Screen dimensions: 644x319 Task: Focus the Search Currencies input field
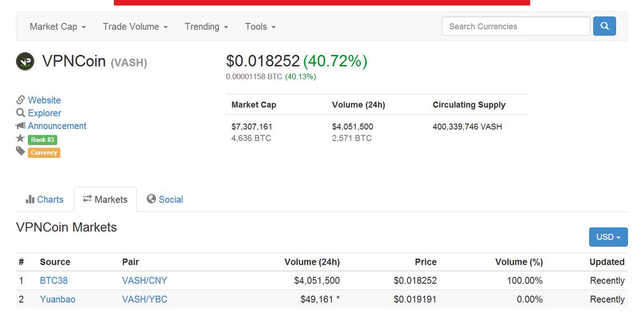516,26
